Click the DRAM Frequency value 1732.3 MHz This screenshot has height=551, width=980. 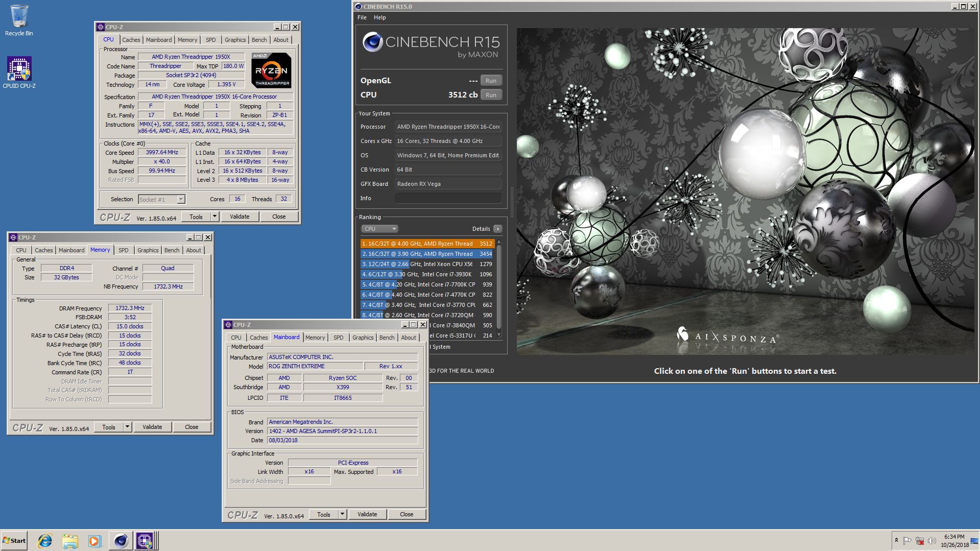pos(130,308)
